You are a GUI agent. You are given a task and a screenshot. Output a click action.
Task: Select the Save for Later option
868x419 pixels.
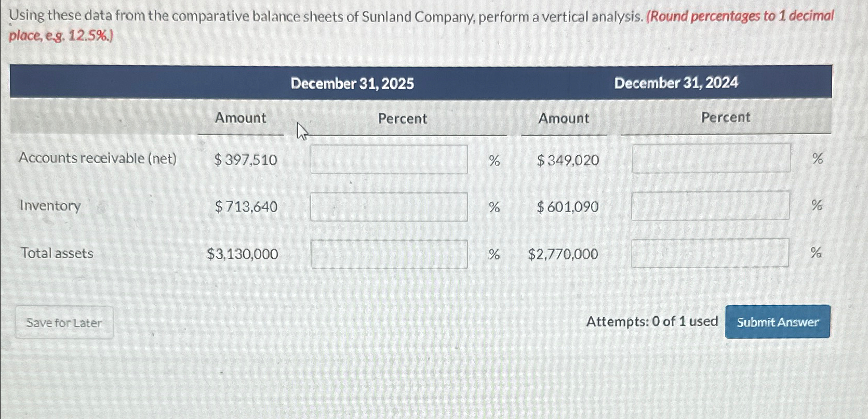pos(64,322)
